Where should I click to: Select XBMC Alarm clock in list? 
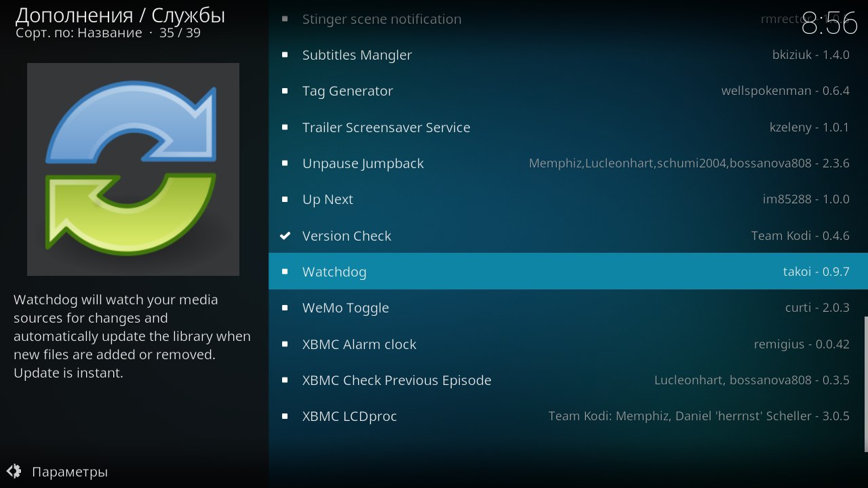359,344
